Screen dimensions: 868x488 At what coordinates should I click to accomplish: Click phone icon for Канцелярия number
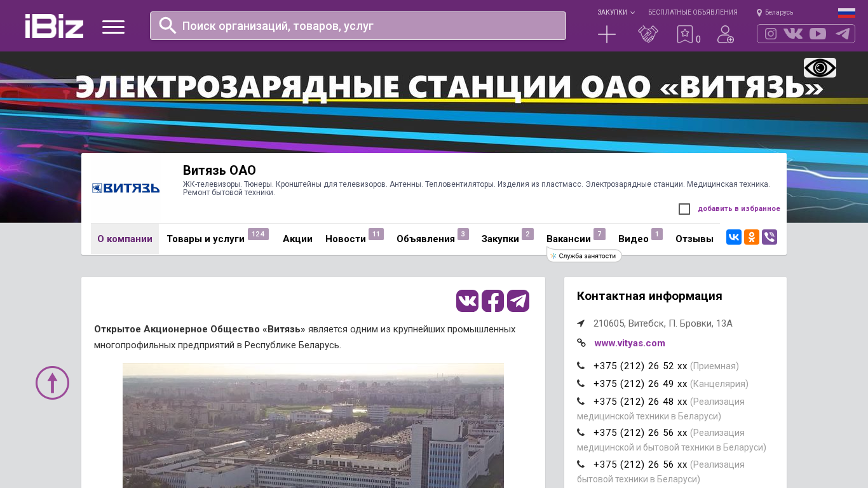point(581,383)
